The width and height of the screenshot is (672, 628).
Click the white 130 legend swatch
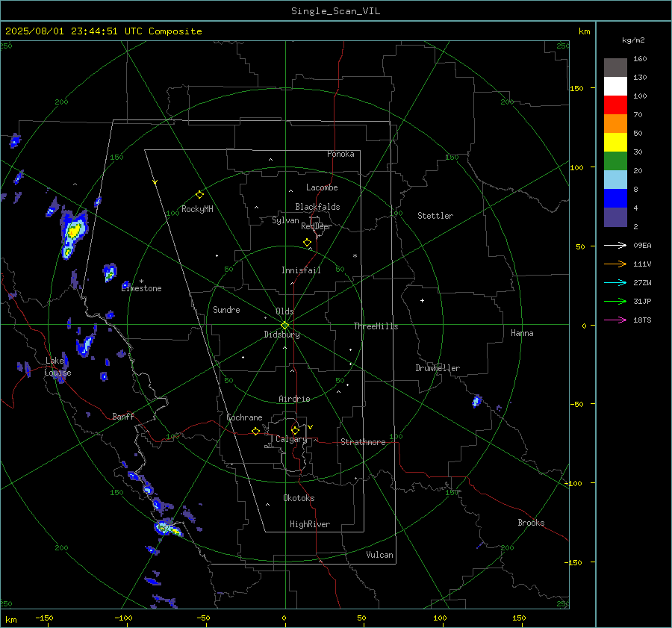pyautogui.click(x=615, y=86)
